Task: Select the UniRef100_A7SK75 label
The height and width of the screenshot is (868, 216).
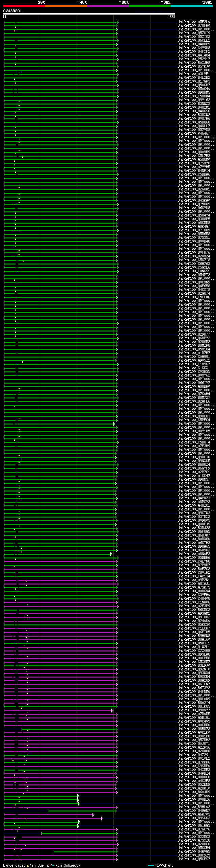Action: point(194,588)
